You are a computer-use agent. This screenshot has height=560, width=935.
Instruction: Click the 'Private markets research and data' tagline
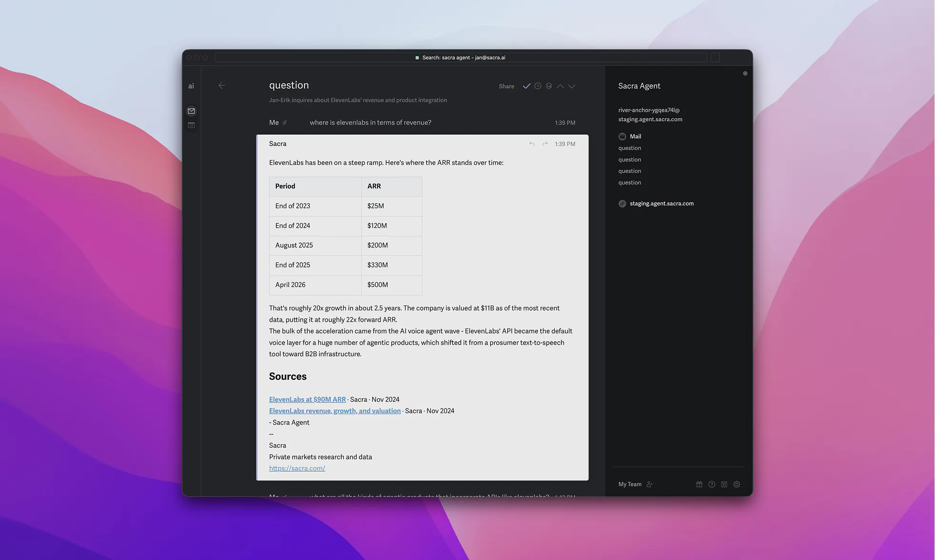(x=321, y=457)
